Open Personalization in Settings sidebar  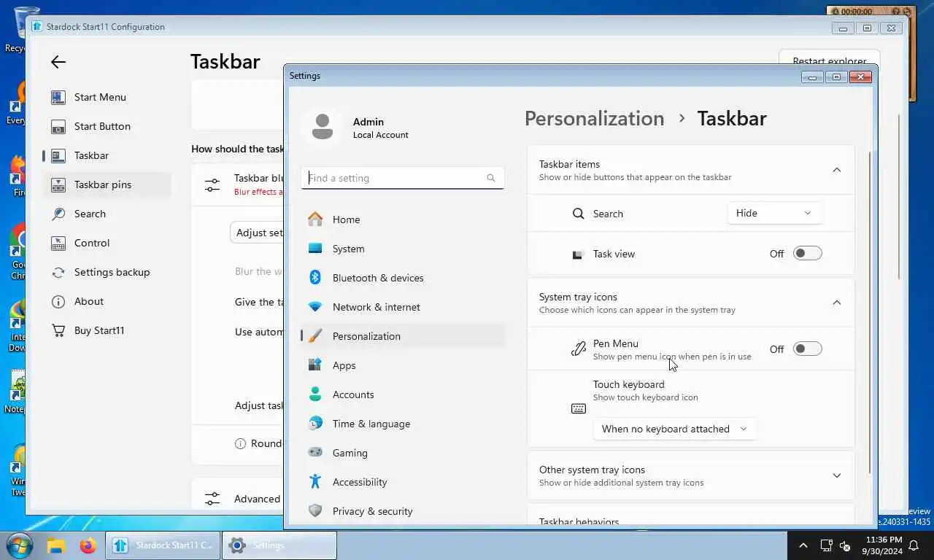(x=403, y=336)
